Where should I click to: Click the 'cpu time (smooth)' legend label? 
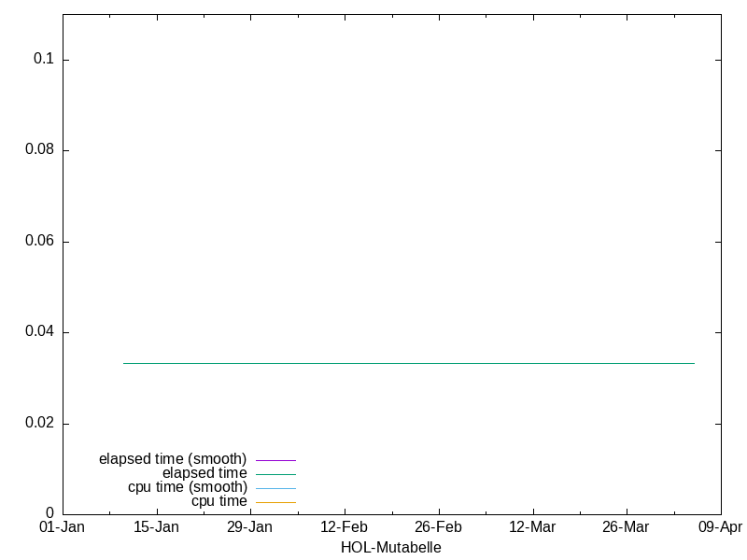point(188,487)
